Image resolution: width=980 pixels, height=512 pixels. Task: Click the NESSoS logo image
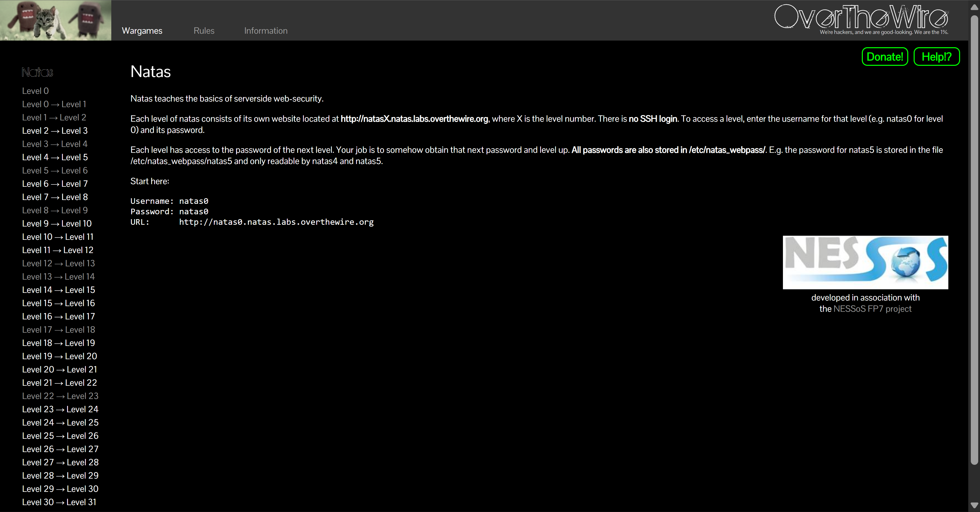pos(865,262)
